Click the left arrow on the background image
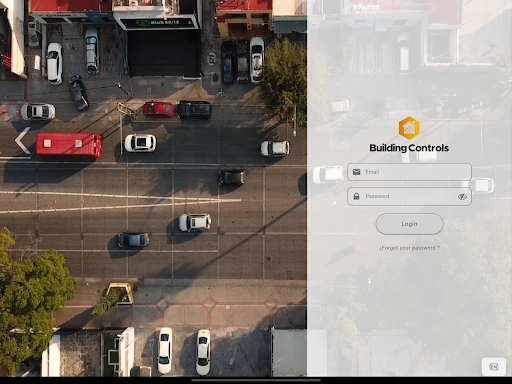512x384 pixels. pyautogui.click(x=23, y=141)
